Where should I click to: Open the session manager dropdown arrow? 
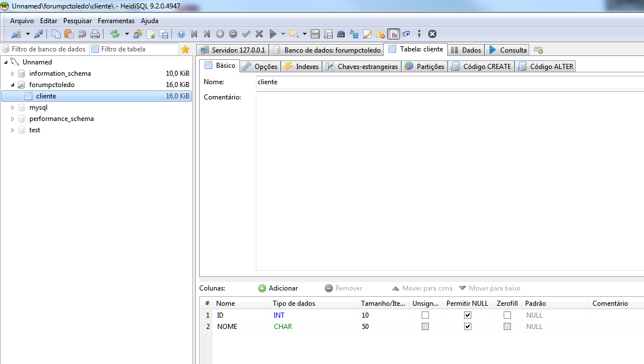pyautogui.click(x=28, y=34)
